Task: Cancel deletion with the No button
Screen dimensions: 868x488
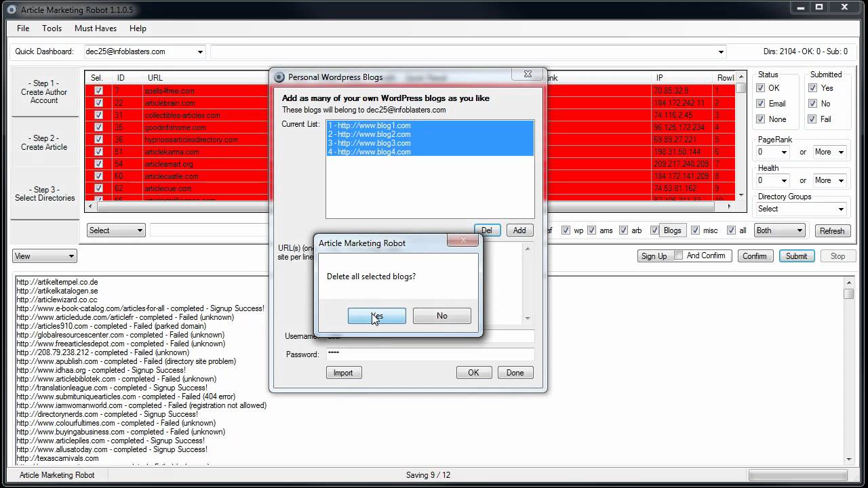Action: (x=442, y=316)
